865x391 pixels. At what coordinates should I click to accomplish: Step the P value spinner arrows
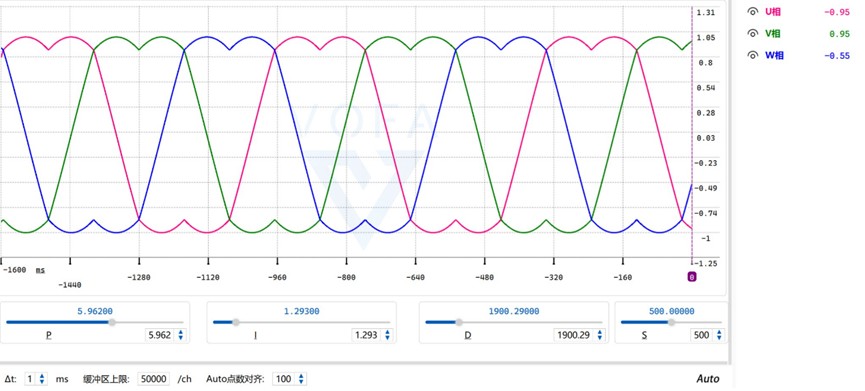click(180, 335)
